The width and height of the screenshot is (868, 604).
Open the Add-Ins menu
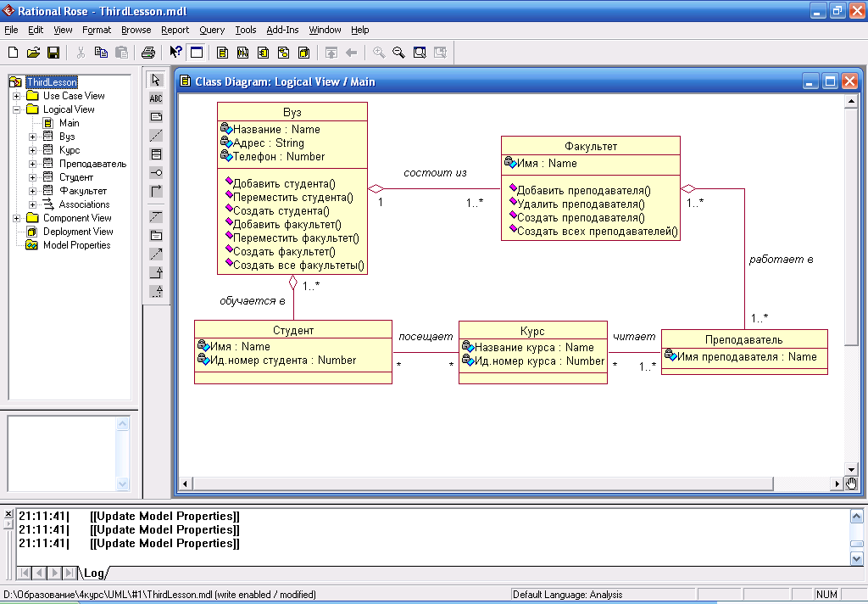pyautogui.click(x=282, y=30)
